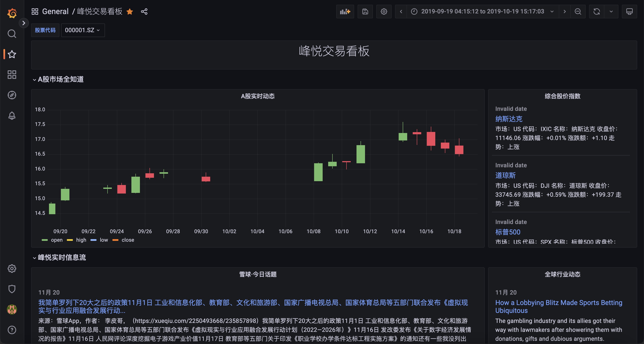Collapse the A股市场全知道 row
Viewport: 644px width, 344px height.
tap(60, 79)
